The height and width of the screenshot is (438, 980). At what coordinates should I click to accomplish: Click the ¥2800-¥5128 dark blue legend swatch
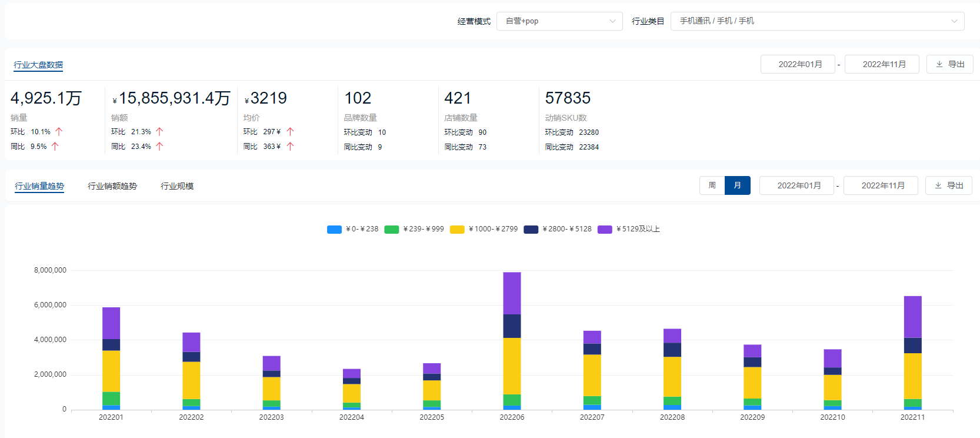(x=531, y=230)
